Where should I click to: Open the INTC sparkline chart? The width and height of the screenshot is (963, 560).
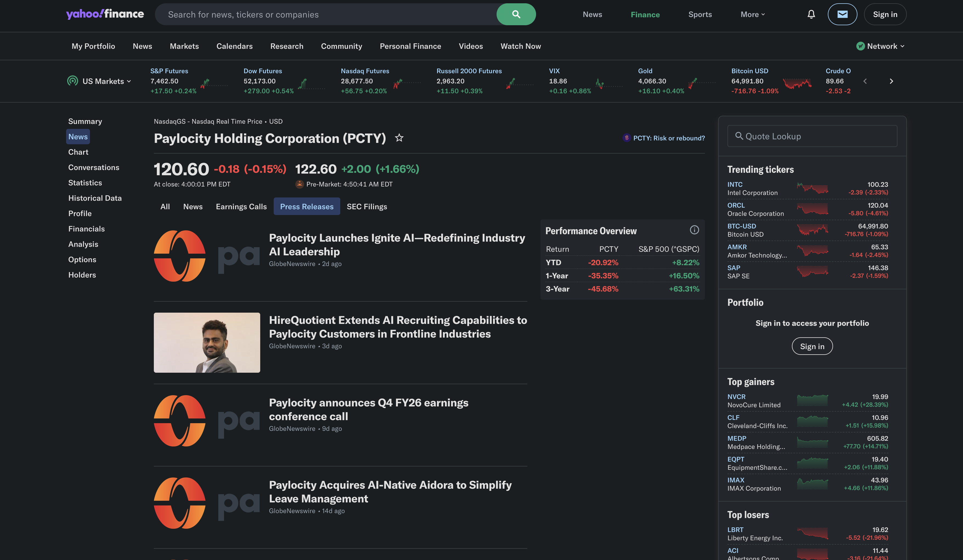pos(812,188)
